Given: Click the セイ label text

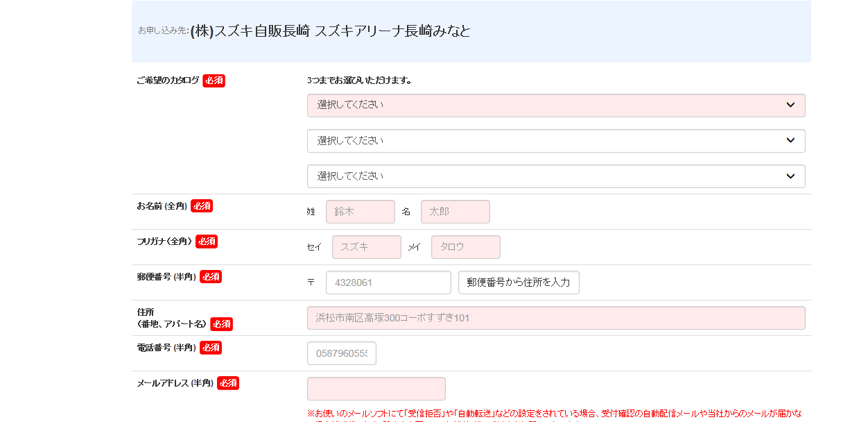Looking at the screenshot, I should (314, 246).
